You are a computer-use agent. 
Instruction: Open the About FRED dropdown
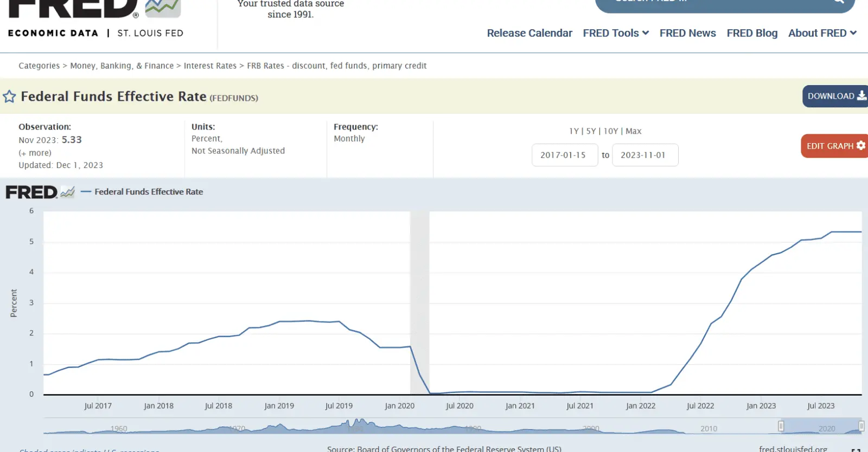[822, 33]
